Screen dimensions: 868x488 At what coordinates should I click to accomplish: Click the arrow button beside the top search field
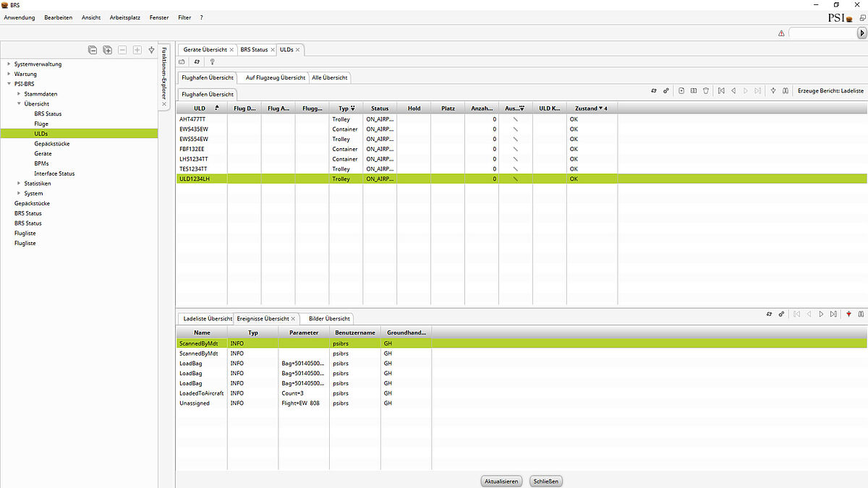pos(862,33)
